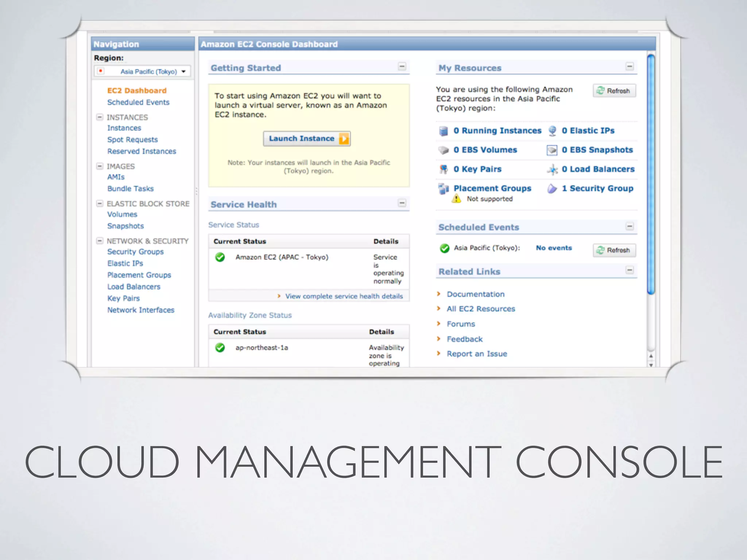Click the No events link
The width and height of the screenshot is (747, 560).
click(554, 248)
